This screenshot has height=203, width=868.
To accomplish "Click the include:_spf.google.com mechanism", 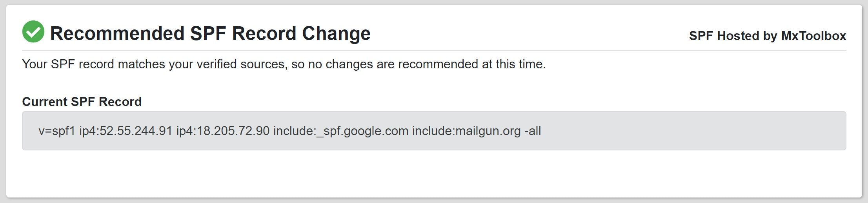I will 340,131.
